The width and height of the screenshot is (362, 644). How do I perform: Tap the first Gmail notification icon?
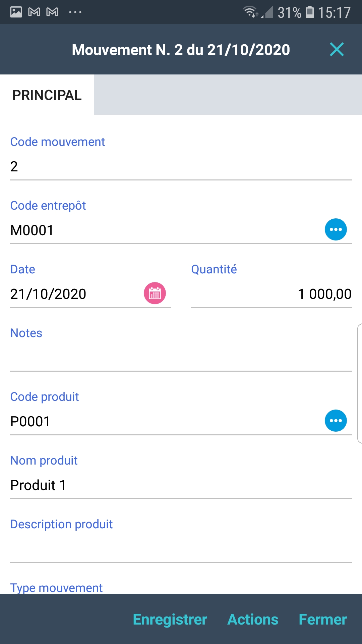(34, 12)
